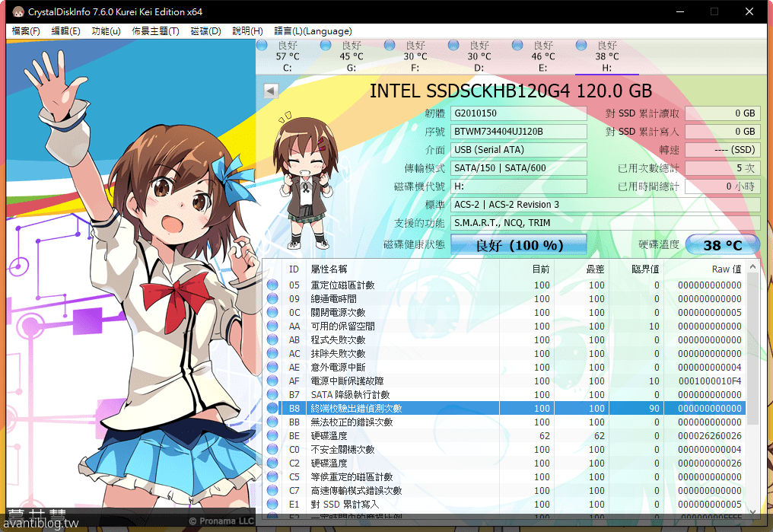Switch to drive C: disk tab

point(288,56)
